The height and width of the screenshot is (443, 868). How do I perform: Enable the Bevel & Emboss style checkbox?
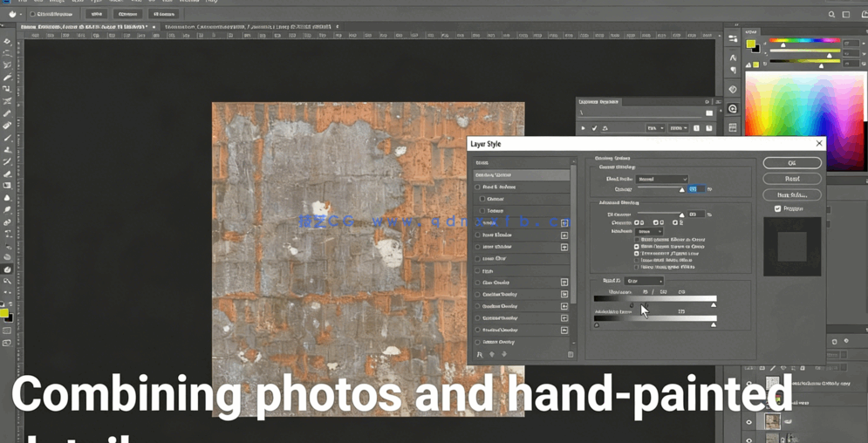pos(478,187)
